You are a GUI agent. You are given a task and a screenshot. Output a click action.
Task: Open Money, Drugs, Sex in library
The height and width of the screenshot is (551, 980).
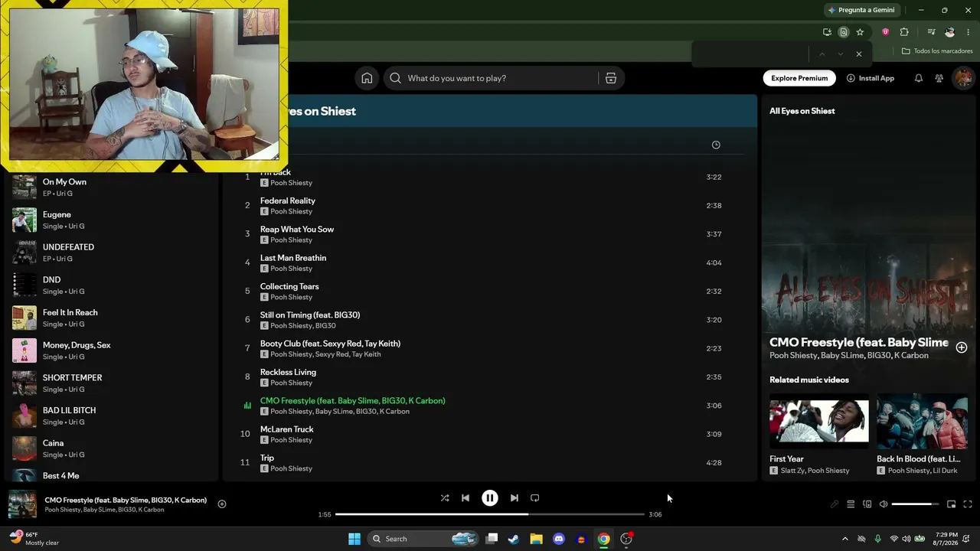click(x=111, y=350)
